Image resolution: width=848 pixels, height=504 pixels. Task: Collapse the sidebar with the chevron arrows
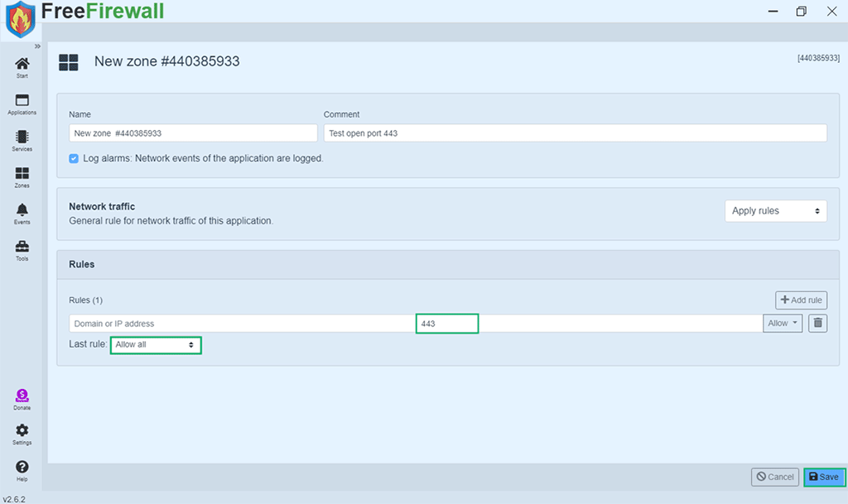(37, 46)
